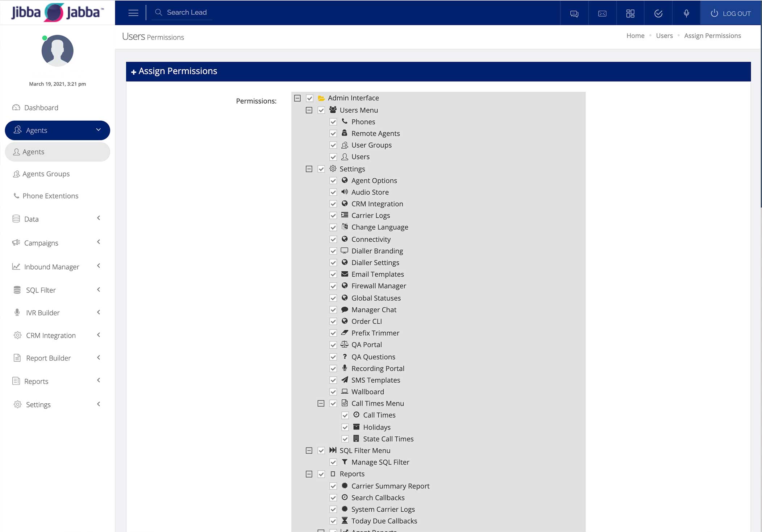This screenshot has width=762, height=532.
Task: Select Agents Groups in sidebar
Action: (46, 174)
